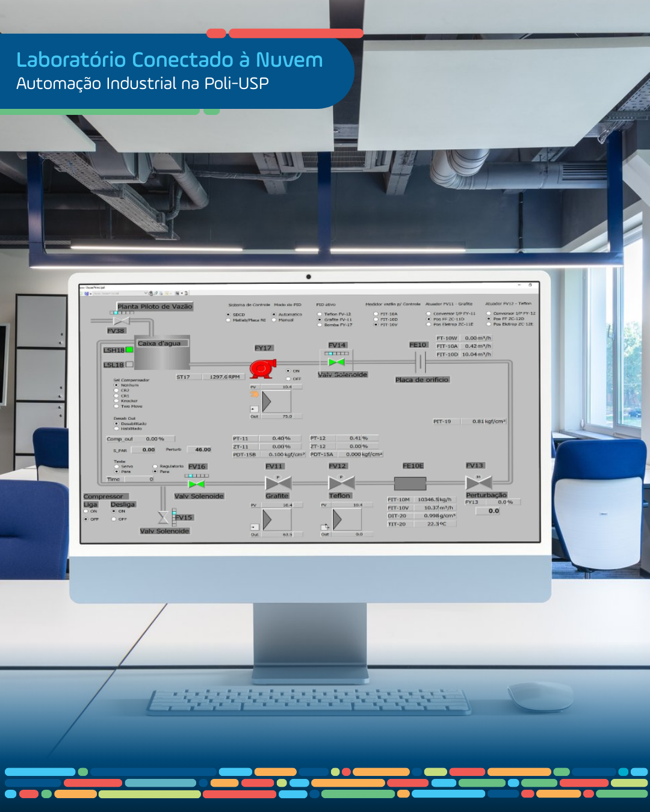
Task: Open the Grafite controller faceplate arrow
Action: [267, 520]
